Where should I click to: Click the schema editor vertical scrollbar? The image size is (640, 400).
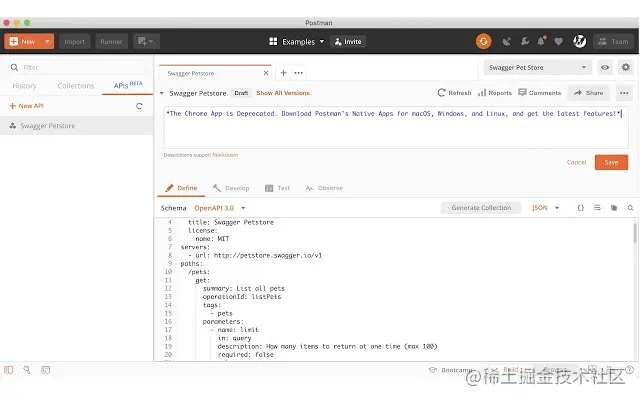coord(635,233)
